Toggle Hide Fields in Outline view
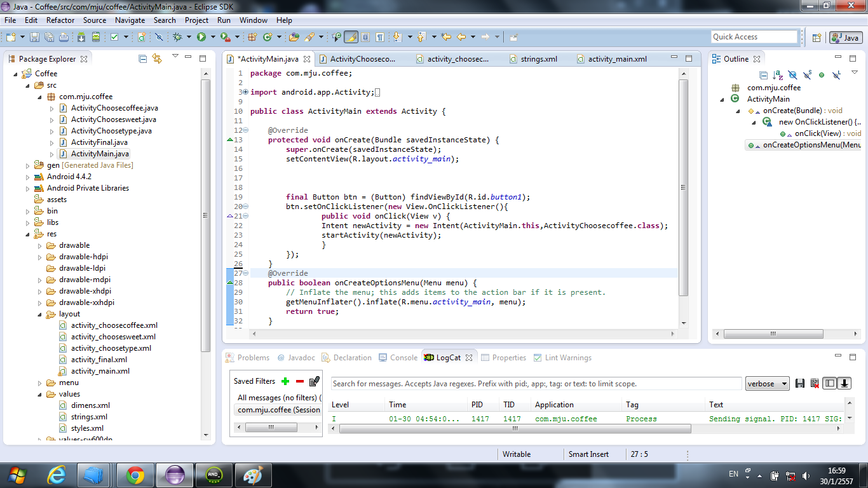The image size is (868, 488). click(x=792, y=75)
